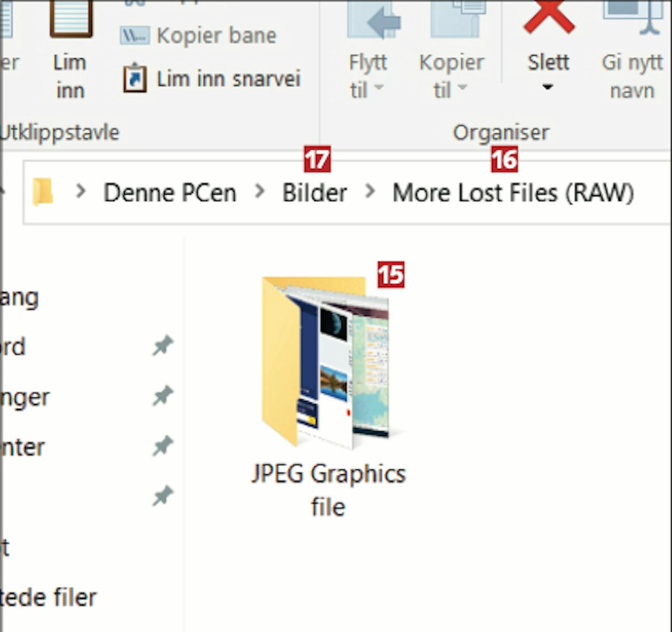Expand the chevron before Denne PCen
The width and height of the screenshot is (672, 632).
pyautogui.click(x=81, y=192)
